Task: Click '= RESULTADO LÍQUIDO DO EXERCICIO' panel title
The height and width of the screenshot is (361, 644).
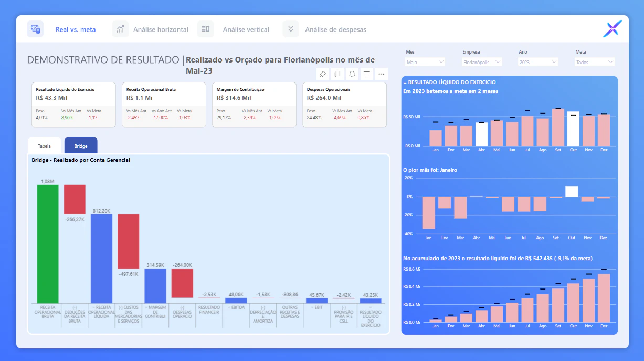Action: [449, 82]
